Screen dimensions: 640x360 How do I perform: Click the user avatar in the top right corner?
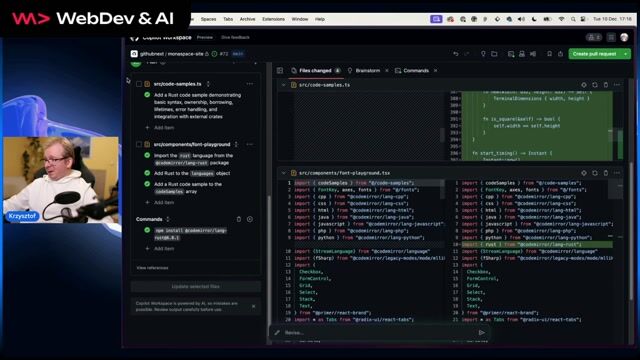pos(624,37)
